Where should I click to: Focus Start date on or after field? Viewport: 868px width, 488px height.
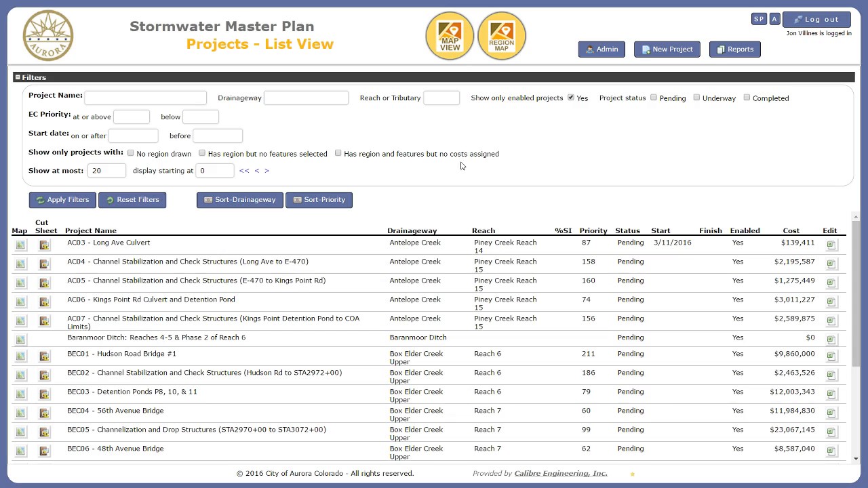click(134, 136)
